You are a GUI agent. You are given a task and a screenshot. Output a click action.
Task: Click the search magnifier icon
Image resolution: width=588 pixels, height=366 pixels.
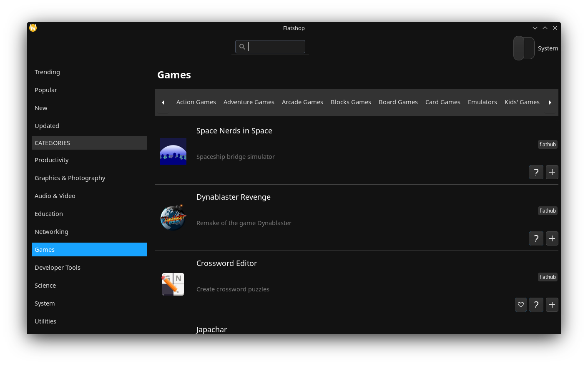242,47
